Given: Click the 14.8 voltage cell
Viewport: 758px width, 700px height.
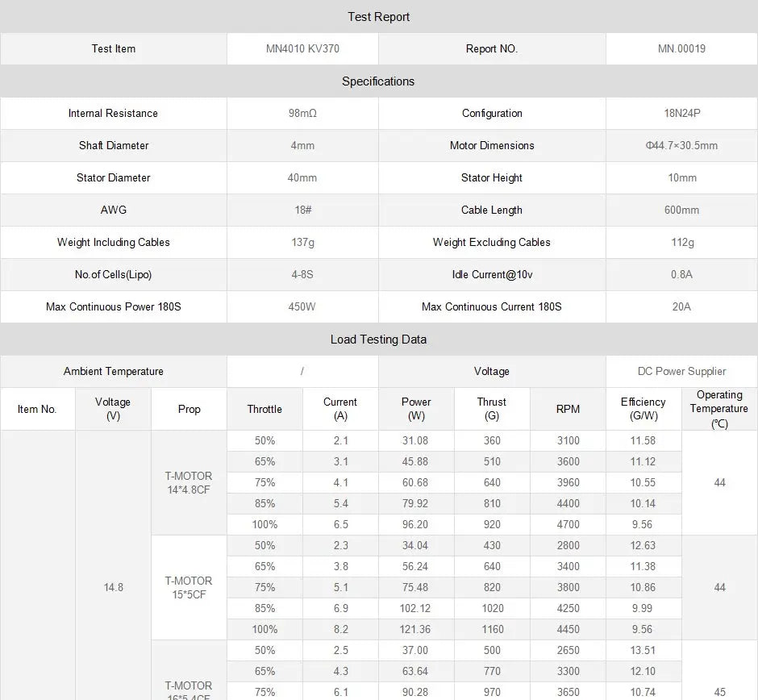Looking at the screenshot, I should click(x=114, y=587).
